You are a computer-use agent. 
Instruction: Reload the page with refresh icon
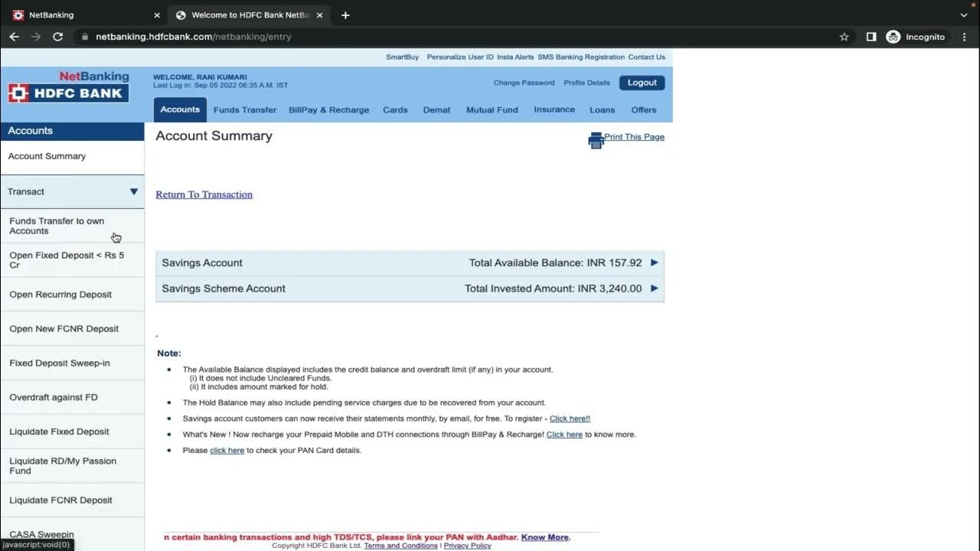coord(57,37)
